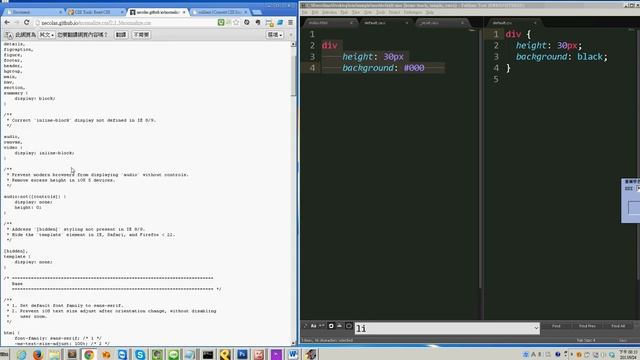Click the green extension icon in Chrome toolbar
Screen dimensions: 640x360
click(221, 22)
